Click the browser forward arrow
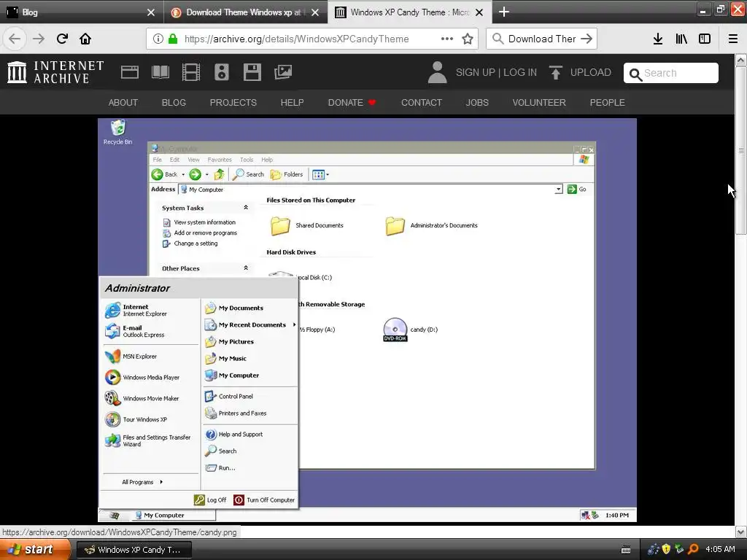The width and height of the screenshot is (747, 560). (39, 39)
